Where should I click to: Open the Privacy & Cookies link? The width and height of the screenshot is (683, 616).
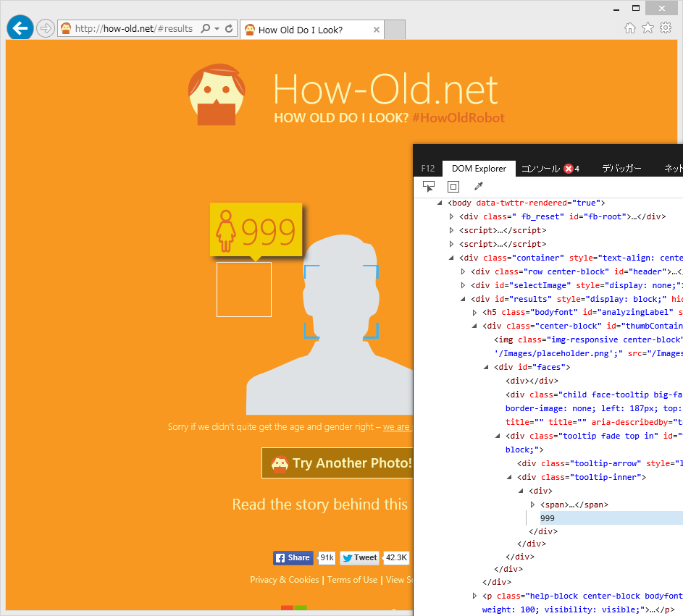pyautogui.click(x=284, y=580)
